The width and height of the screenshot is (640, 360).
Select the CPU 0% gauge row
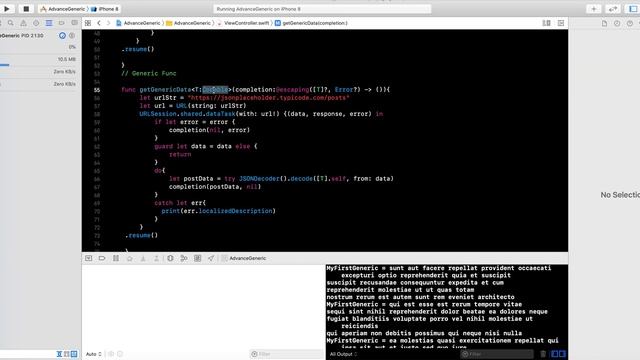pyautogui.click(x=40, y=47)
